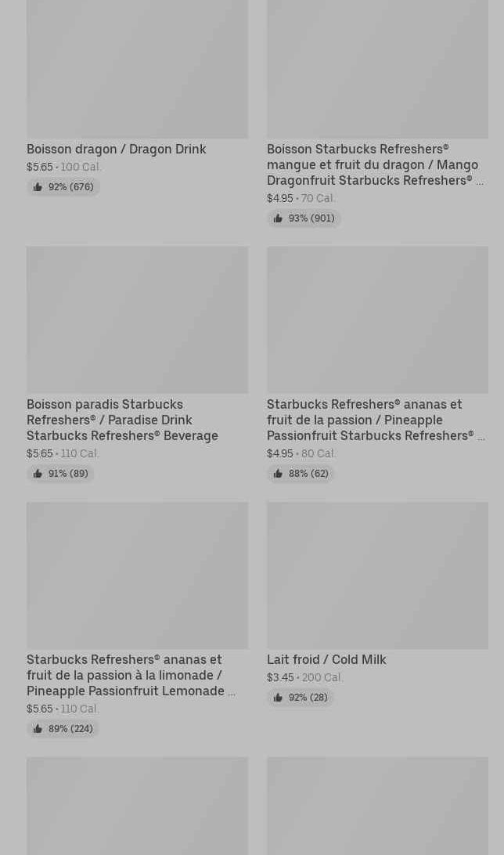Open the Mango Dragonfruit Starbucks Refreshers title
The width and height of the screenshot is (504, 855).
pyautogui.click(x=373, y=164)
